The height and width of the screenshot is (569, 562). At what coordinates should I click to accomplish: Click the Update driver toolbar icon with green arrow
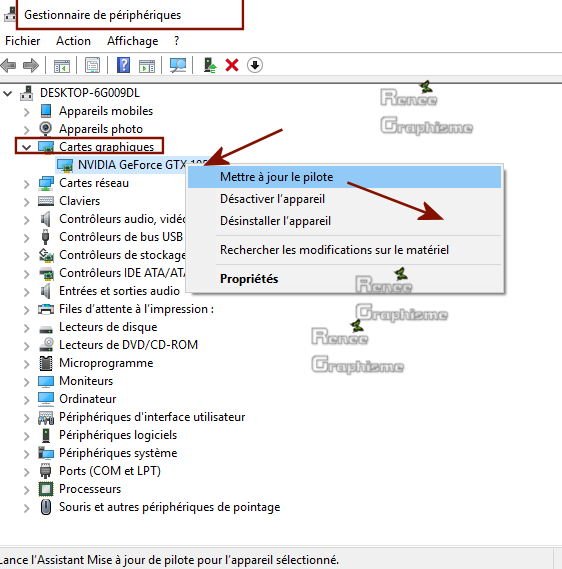[x=210, y=65]
